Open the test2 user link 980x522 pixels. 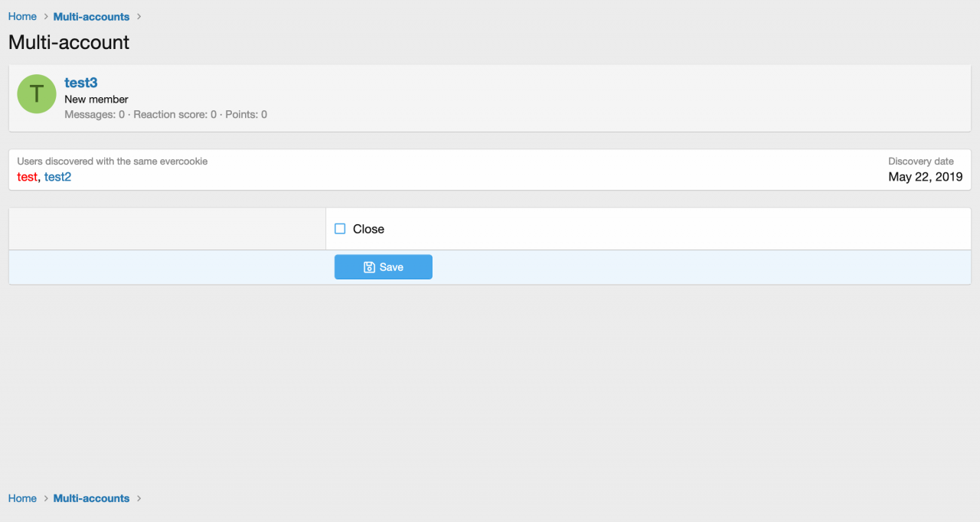point(57,177)
